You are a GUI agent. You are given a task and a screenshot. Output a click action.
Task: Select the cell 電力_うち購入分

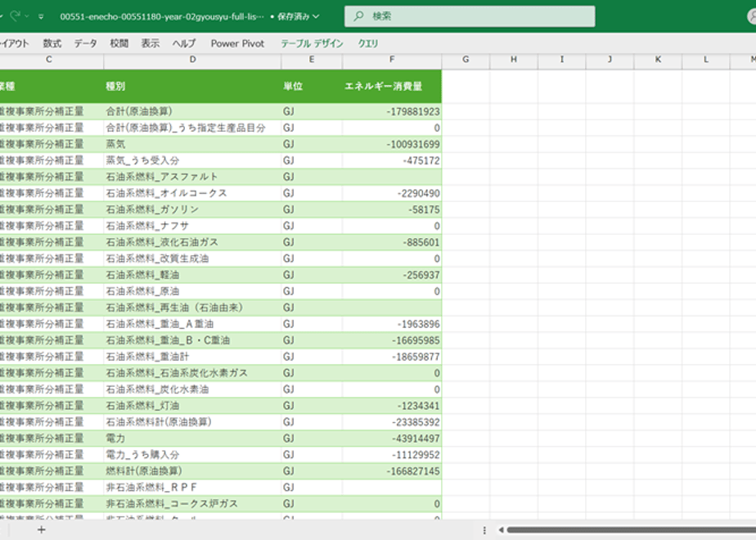tap(192, 455)
